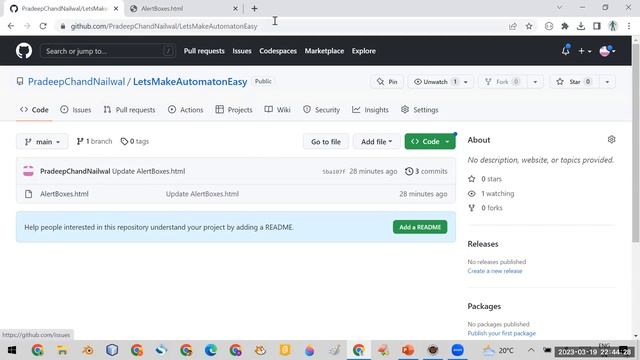Open the browser extensions puzzle icon
Viewport: 640px width, 360px height.
[x=565, y=26]
